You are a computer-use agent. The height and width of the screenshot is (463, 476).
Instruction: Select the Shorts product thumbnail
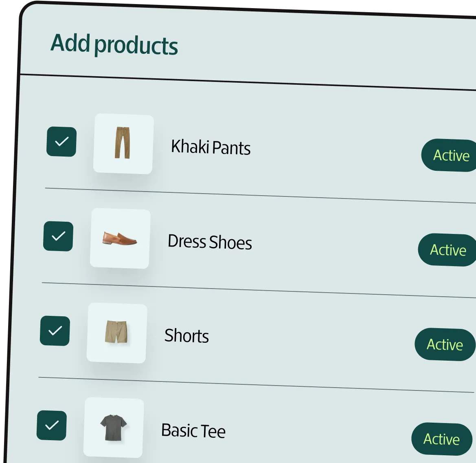[x=116, y=333]
